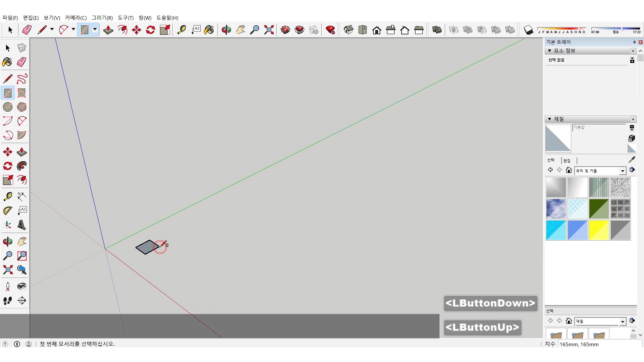Image resolution: width=644 pixels, height=362 pixels.
Task: Open the rectangle tool dropdown arrow in top toolbar
Action: pyautogui.click(x=95, y=29)
